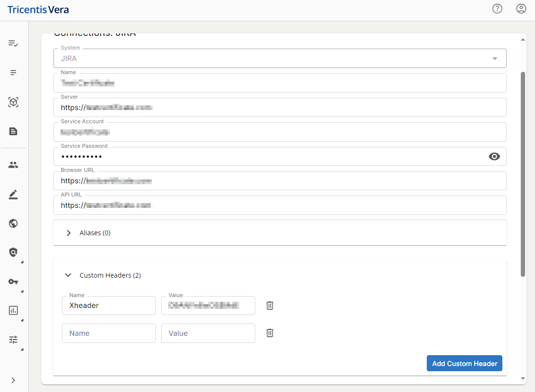Delete the Xheader custom header row

pyautogui.click(x=269, y=306)
